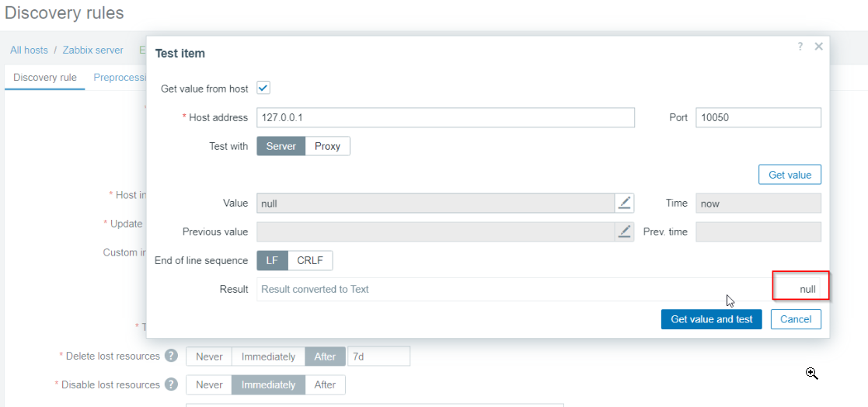Open the Preprocessing tab
868x407 pixels.
point(120,78)
